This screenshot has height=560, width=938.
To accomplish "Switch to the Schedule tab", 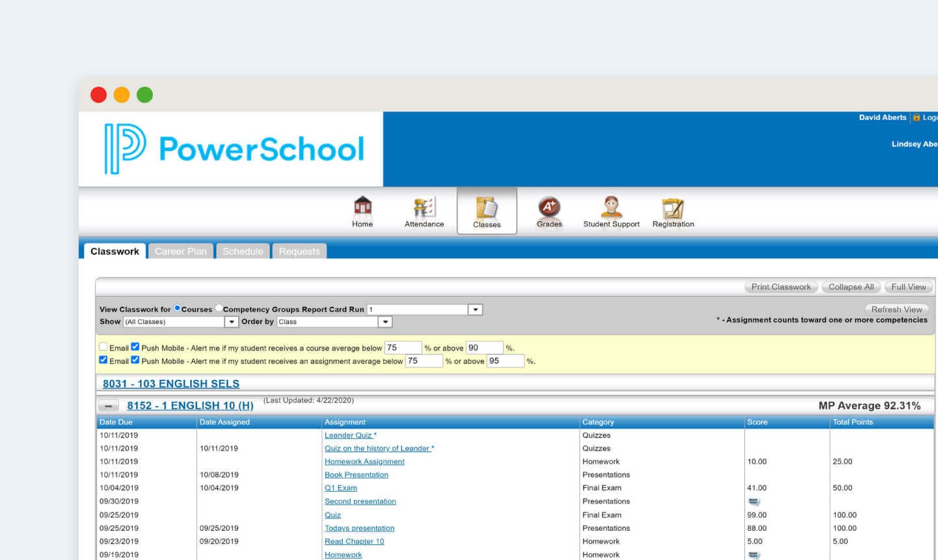I will [x=243, y=251].
